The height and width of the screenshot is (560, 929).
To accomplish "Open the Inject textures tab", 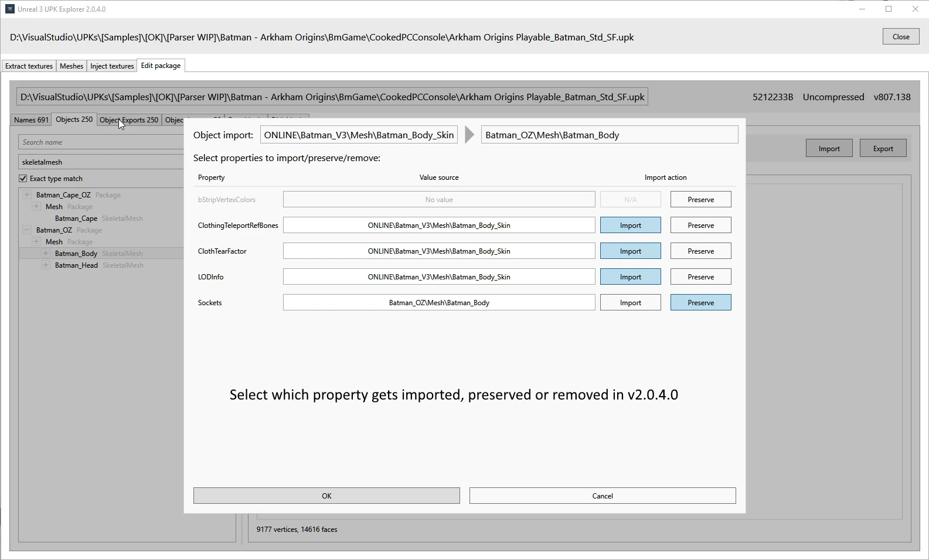I will click(112, 66).
